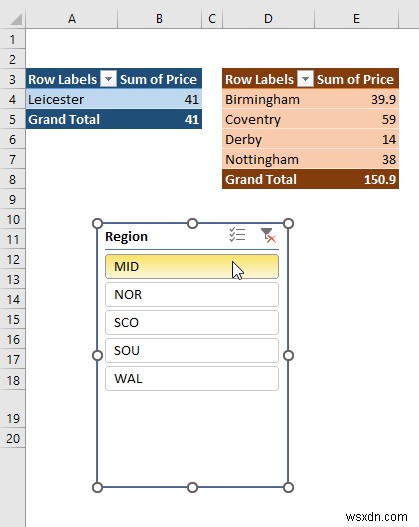Click the slicer's top-right resize handle
This screenshot has width=419, height=527.
(x=288, y=224)
